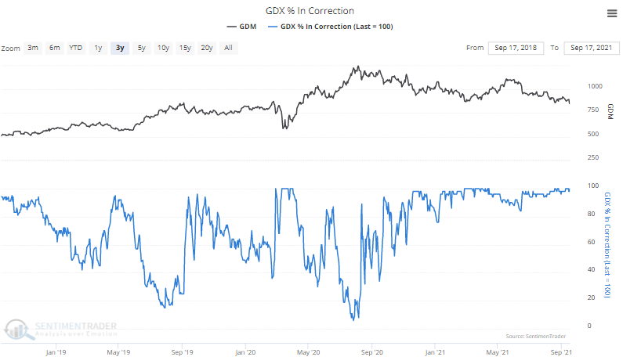Click the chart title GDX % In Correction
The height and width of the screenshot is (364, 623).
(310, 11)
